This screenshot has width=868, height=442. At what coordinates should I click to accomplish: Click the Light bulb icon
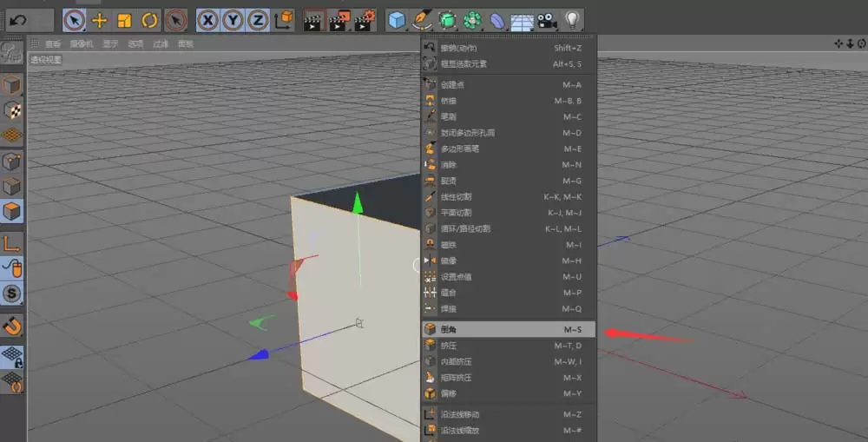click(572, 21)
